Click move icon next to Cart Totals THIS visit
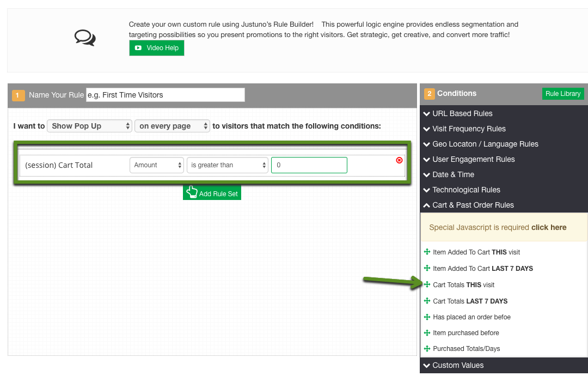 427,285
